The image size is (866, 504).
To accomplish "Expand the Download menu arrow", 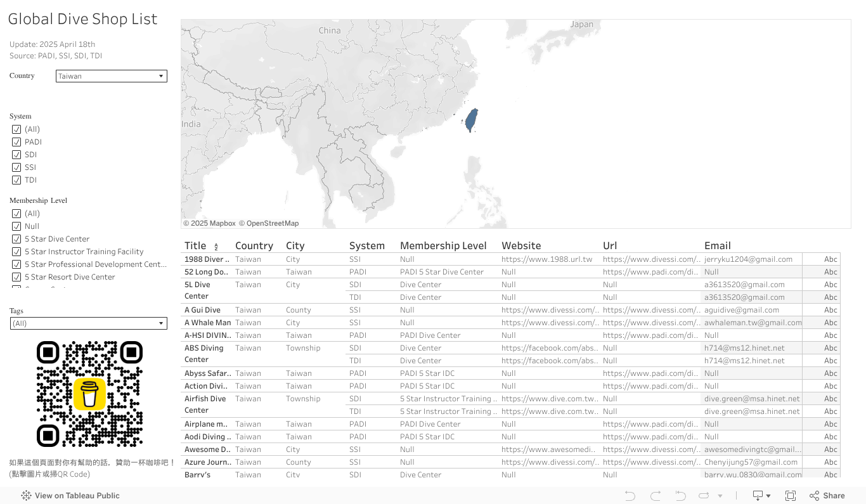I will coord(769,496).
